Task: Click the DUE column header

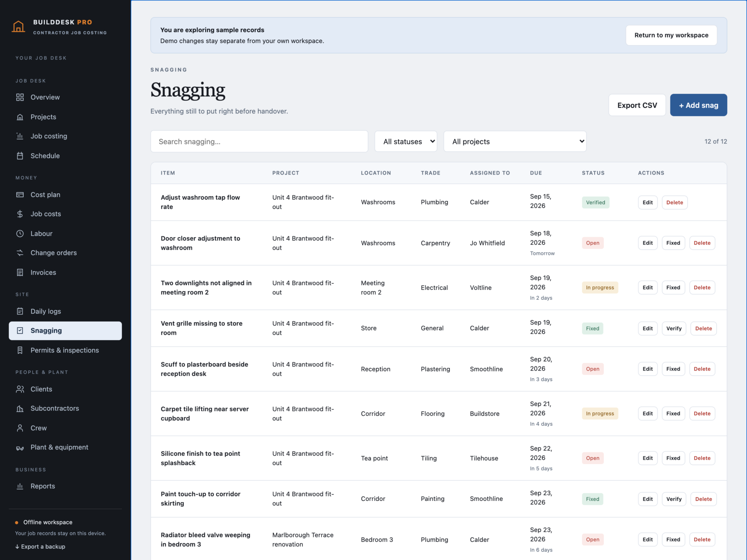Action: pos(536,173)
